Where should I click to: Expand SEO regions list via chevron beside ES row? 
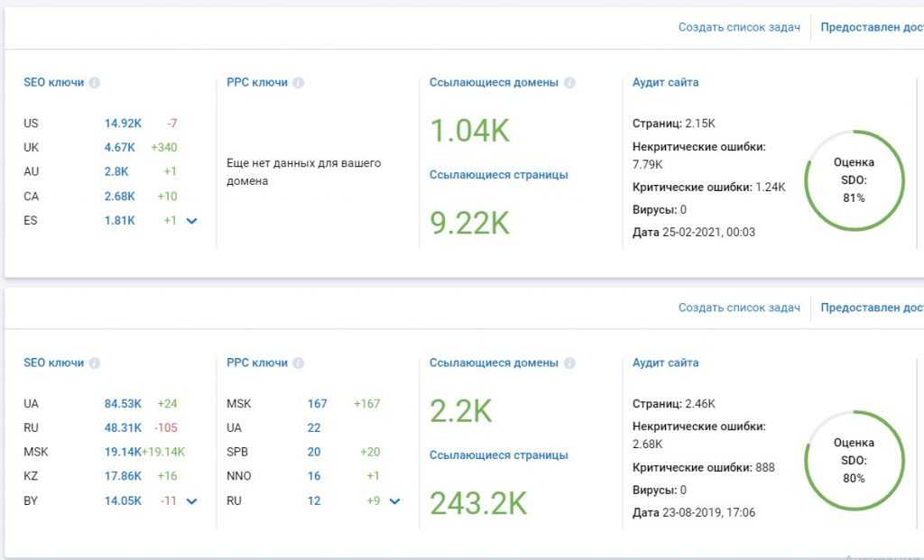tap(191, 221)
